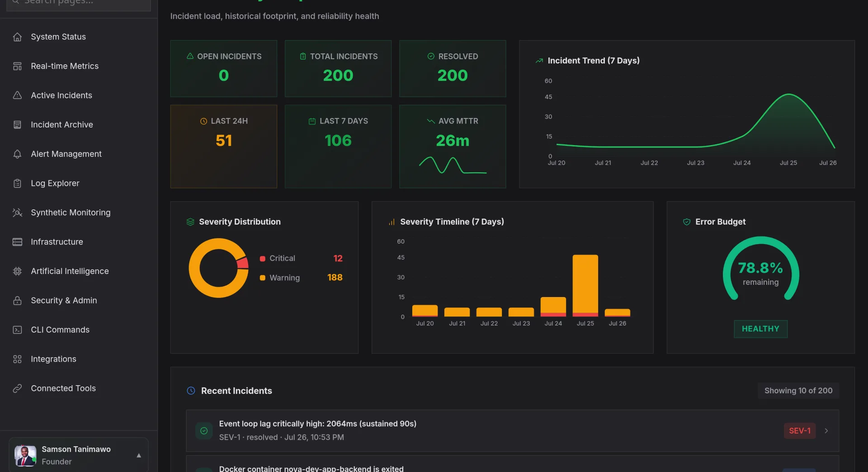
Task: Click the Connected Tools link icon
Action: click(17, 388)
